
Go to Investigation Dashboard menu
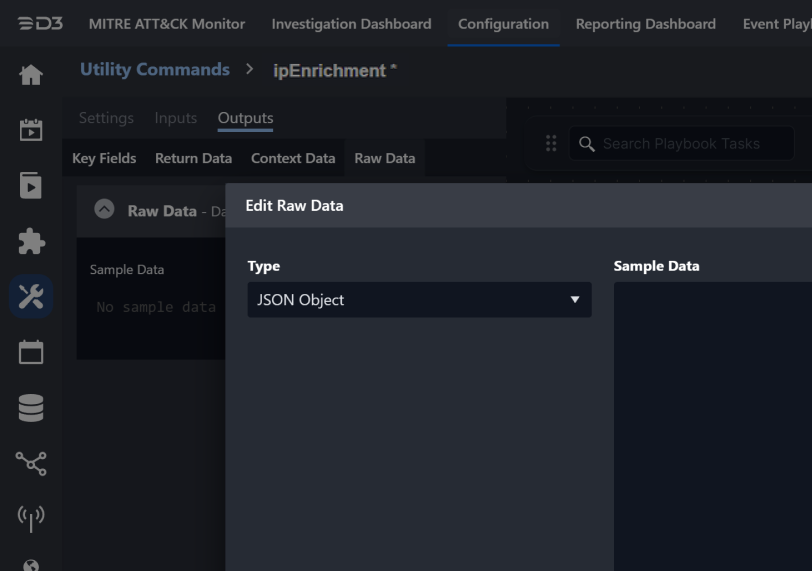(x=351, y=24)
